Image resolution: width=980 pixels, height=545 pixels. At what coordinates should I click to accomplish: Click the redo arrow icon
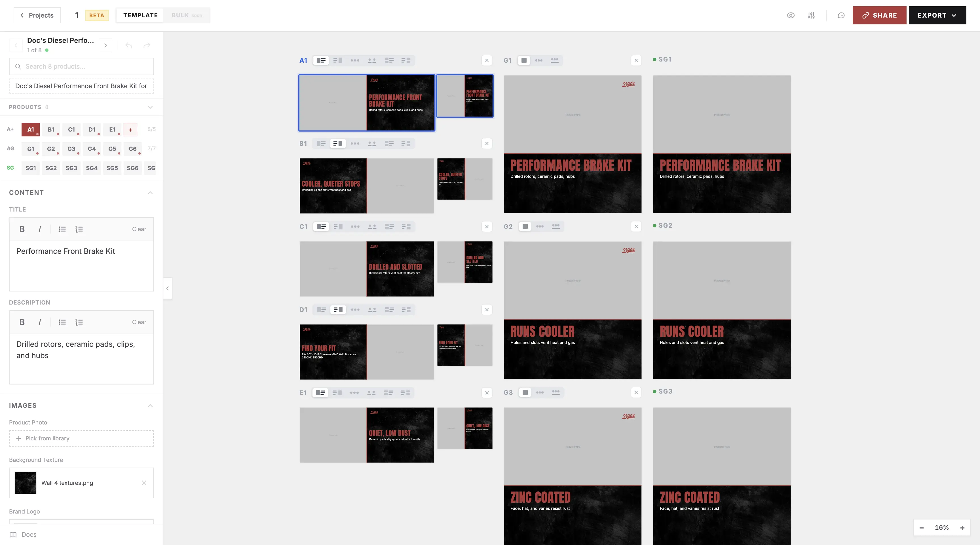147,45
